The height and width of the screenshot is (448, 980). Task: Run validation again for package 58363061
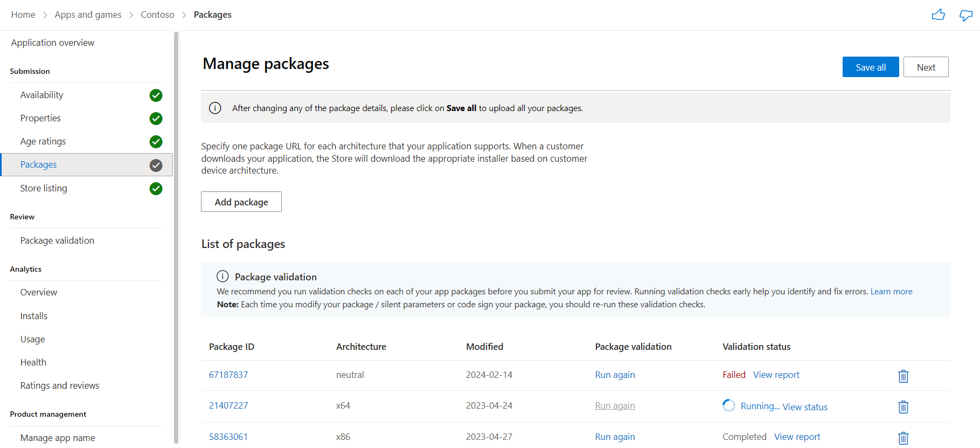[615, 437]
